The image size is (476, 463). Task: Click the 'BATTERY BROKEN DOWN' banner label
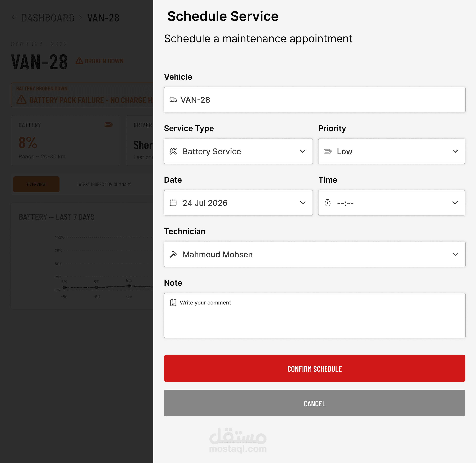42,89
